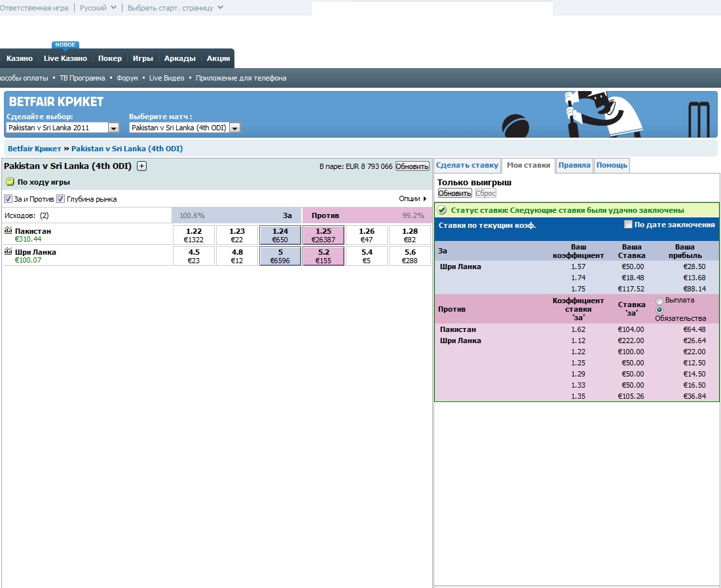Viewport: 721px width, 588px height.
Task: Click the НОВОЕ badge above Live Казино
Action: point(65,45)
